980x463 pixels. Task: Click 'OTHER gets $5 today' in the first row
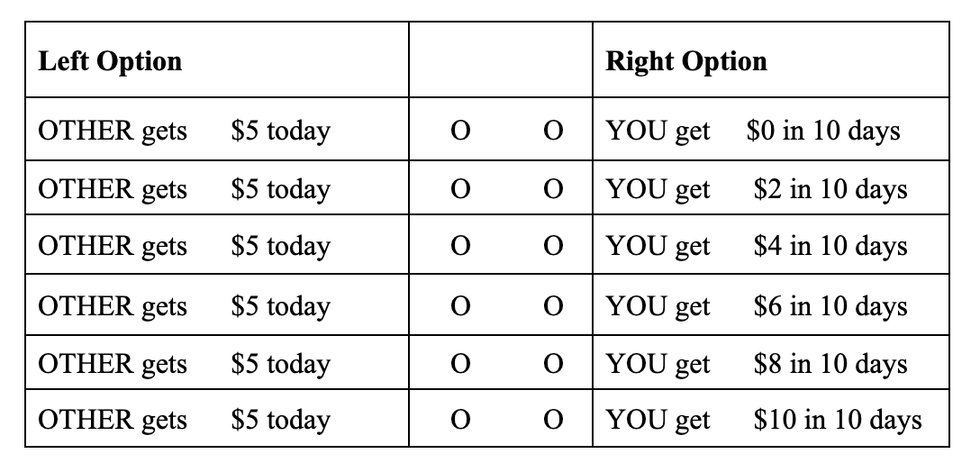184,132
